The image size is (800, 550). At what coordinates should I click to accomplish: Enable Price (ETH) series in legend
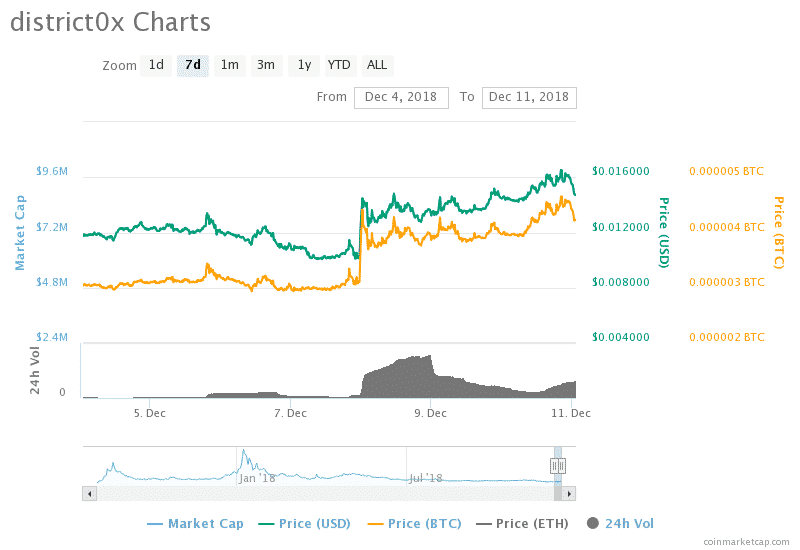click(531, 523)
